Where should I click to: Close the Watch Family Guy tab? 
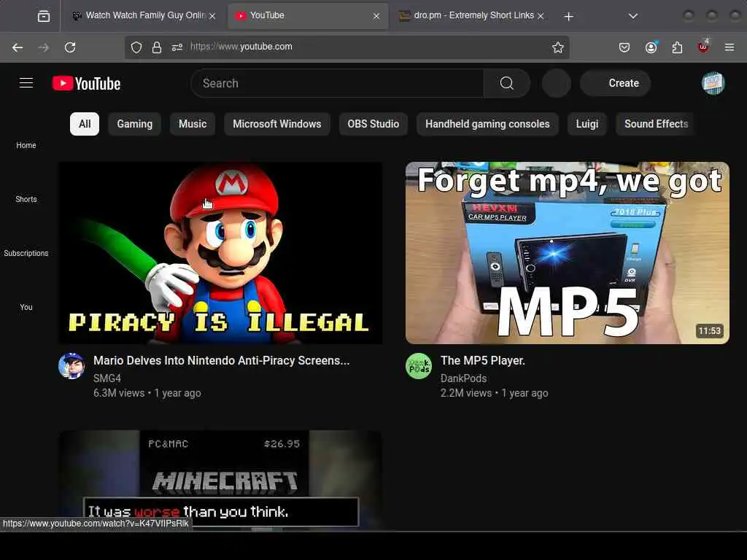tap(212, 16)
